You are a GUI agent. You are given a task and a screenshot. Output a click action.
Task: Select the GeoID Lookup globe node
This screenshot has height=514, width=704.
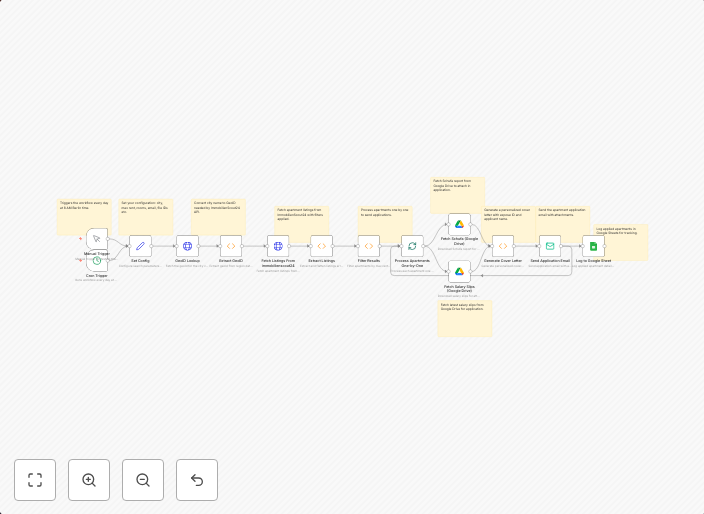(x=187, y=246)
